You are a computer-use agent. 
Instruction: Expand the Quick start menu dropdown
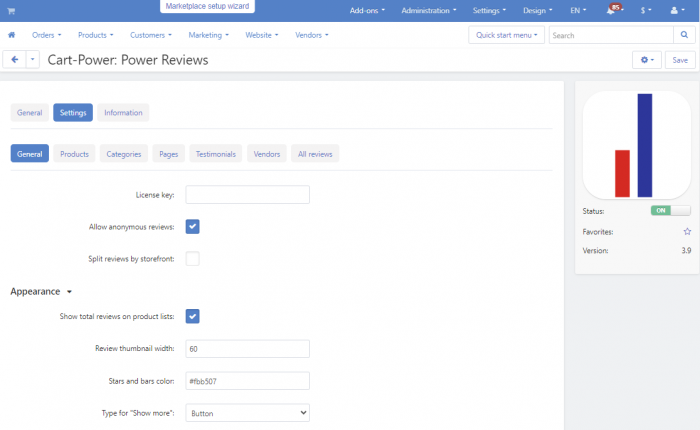506,35
